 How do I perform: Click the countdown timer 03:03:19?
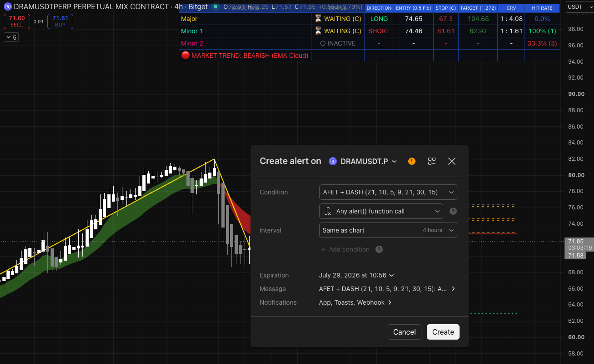pyautogui.click(x=580, y=248)
